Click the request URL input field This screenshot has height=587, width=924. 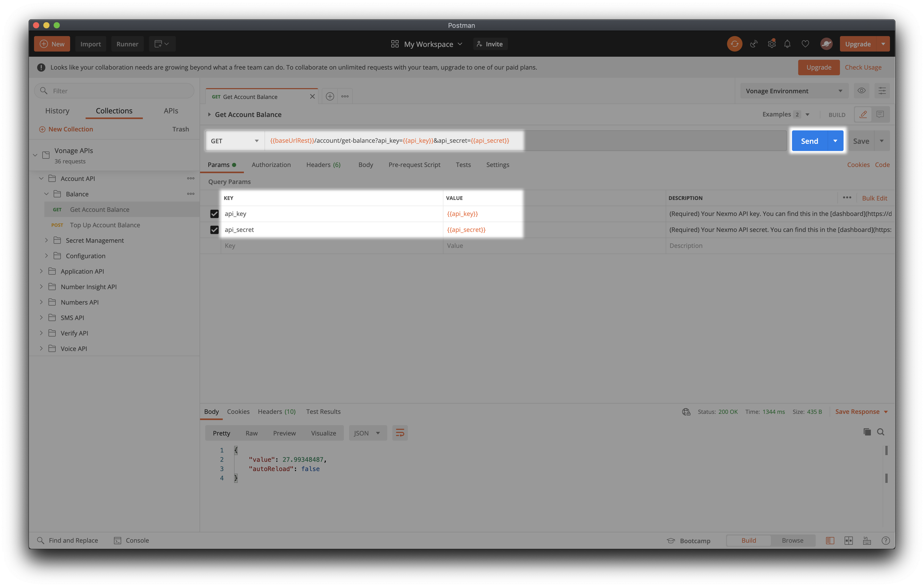click(x=525, y=141)
